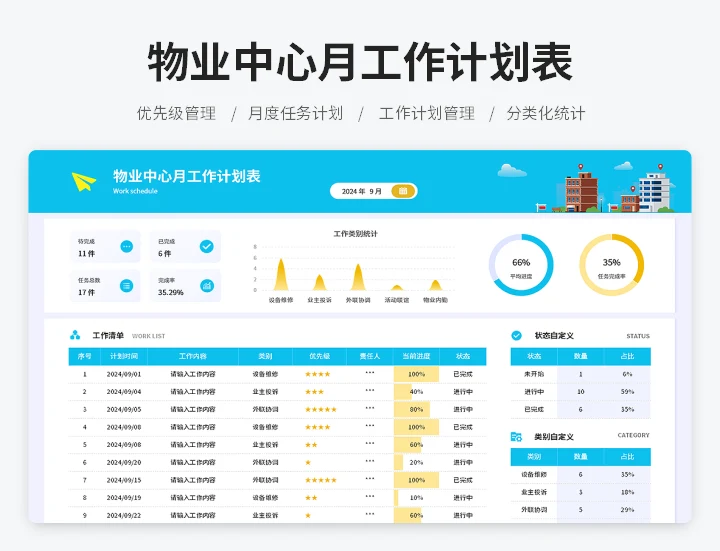Click four-star priority in row 1
The image size is (720, 551).
pyautogui.click(x=318, y=374)
